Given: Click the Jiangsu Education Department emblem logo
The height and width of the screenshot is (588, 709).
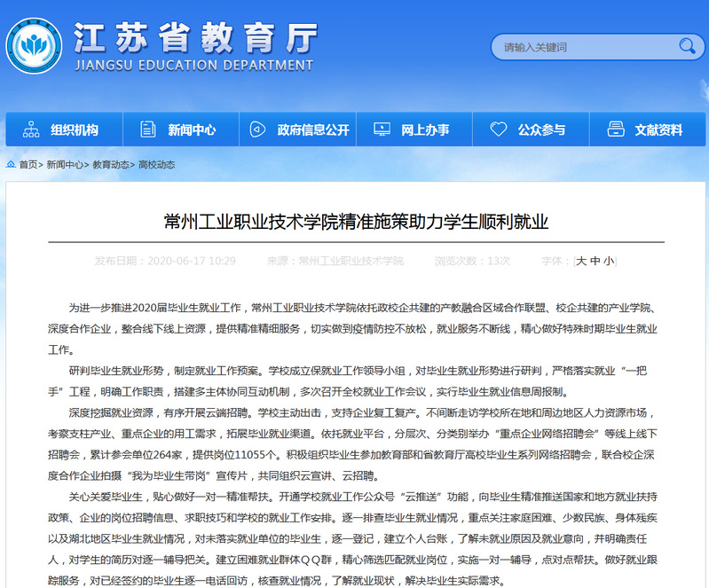Looking at the screenshot, I should click(x=34, y=45).
